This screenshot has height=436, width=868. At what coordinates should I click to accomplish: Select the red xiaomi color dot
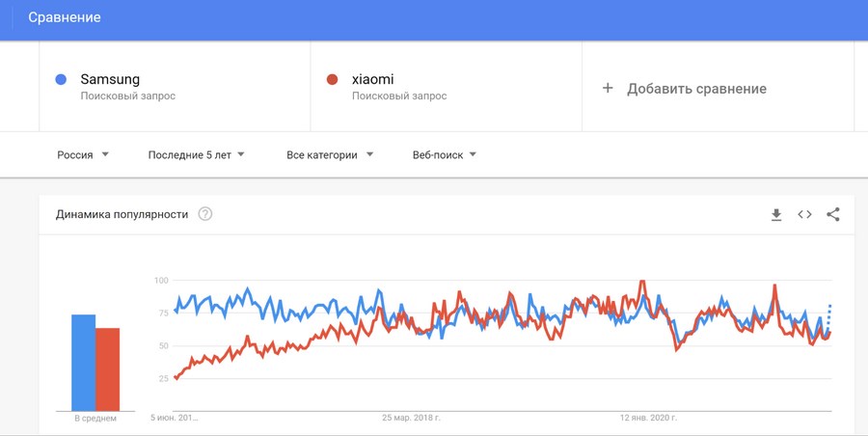pyautogui.click(x=332, y=80)
